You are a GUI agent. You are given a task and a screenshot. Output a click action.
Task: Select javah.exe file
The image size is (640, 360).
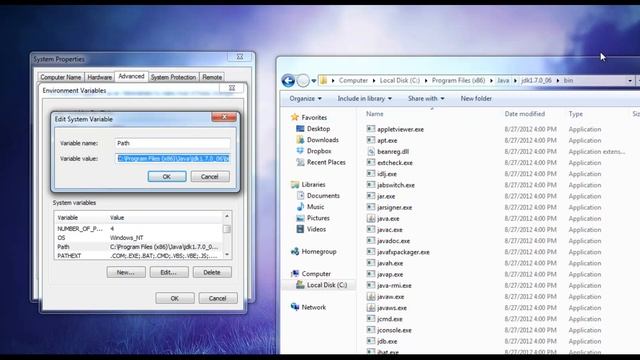tap(390, 263)
